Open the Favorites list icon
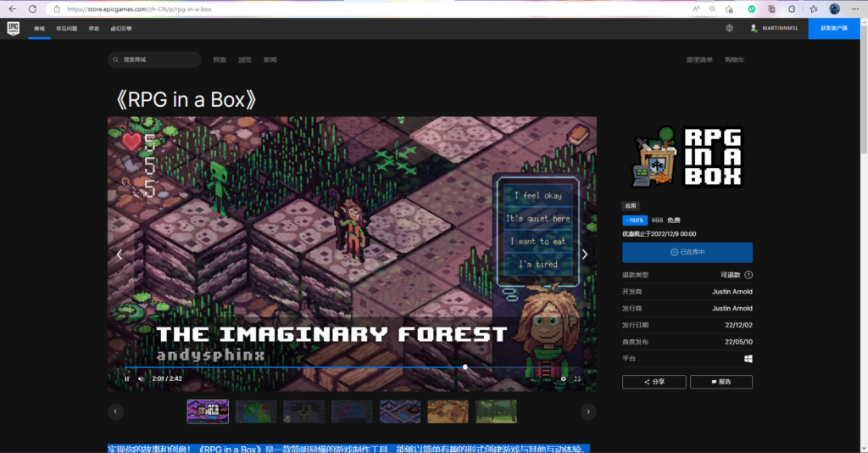Screen dimensions: 868x453 pyautogui.click(x=814, y=8)
